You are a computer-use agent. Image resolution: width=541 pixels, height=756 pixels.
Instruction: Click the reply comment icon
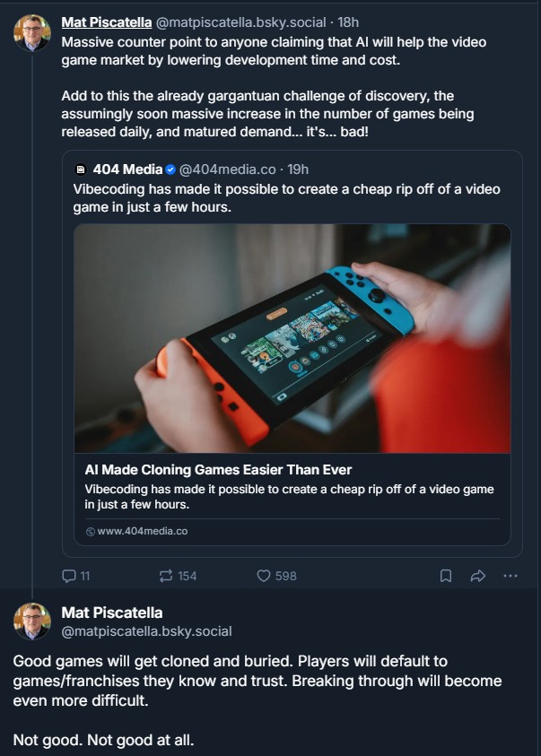pyautogui.click(x=68, y=576)
